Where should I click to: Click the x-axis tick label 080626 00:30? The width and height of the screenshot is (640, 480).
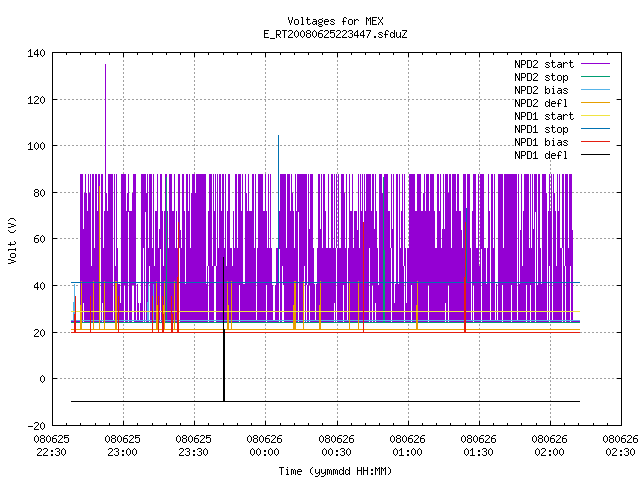tap(336, 446)
